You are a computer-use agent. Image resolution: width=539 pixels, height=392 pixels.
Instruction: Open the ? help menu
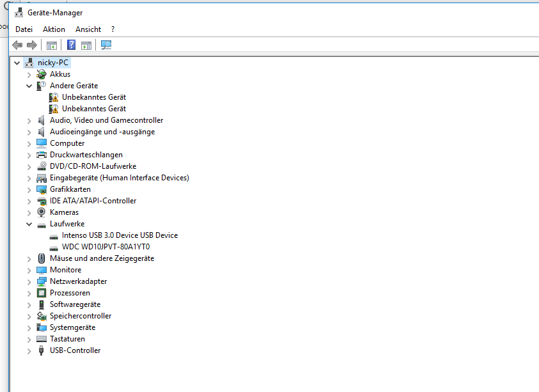tap(113, 29)
